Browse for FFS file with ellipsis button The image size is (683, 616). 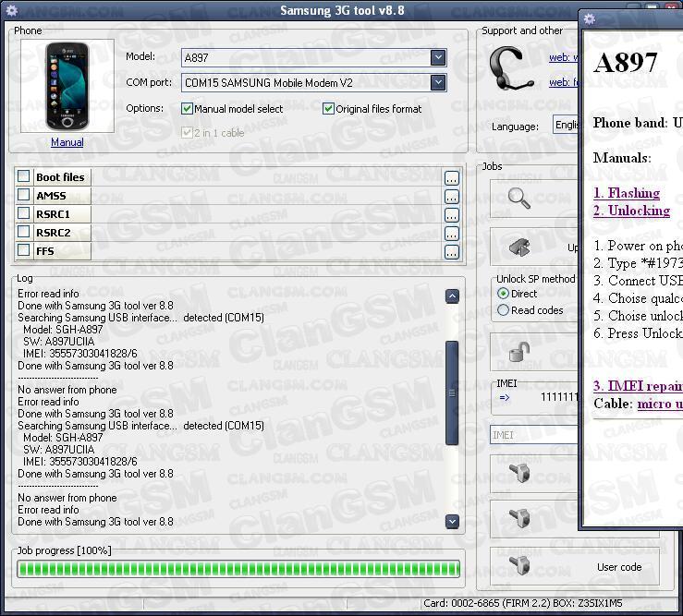click(x=452, y=252)
